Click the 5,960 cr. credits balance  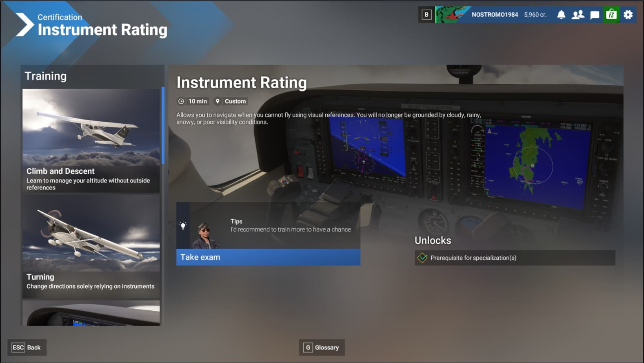coord(535,15)
